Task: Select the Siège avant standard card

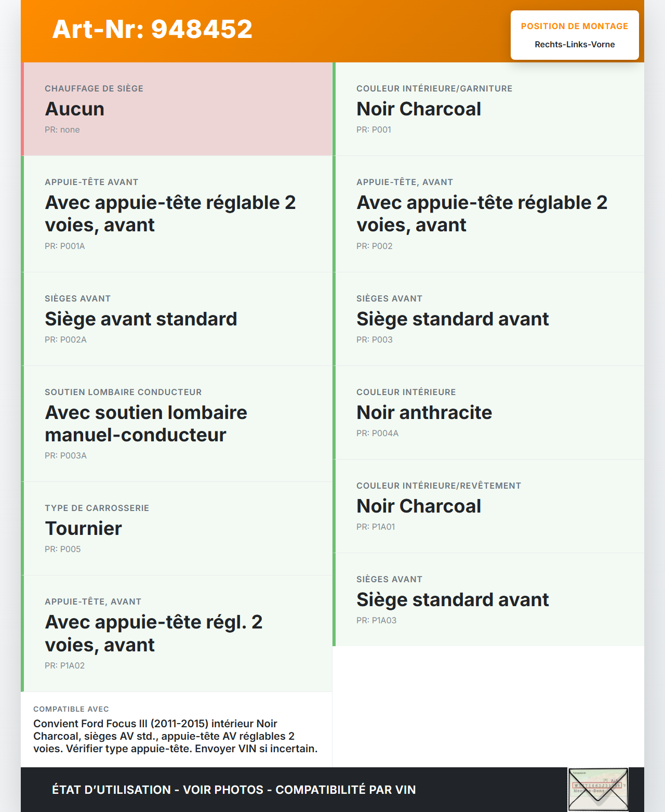Action: pyautogui.click(x=177, y=319)
